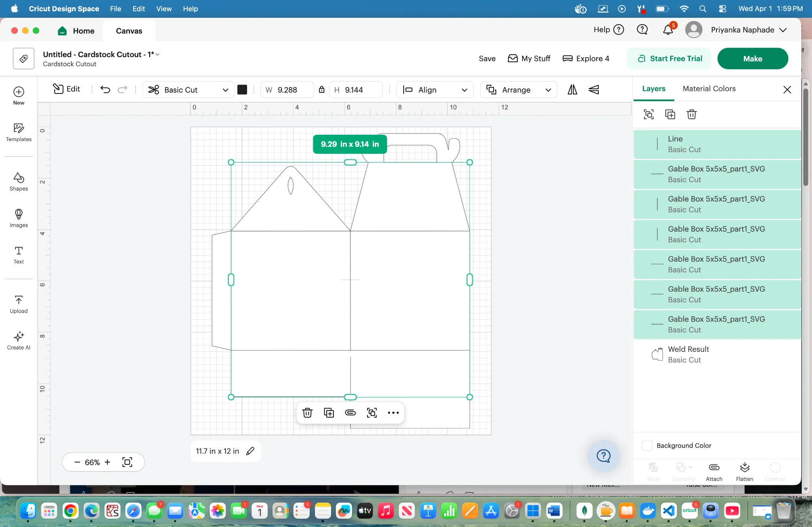This screenshot has width=812, height=527.
Task: Click the Help link in header
Action: pyautogui.click(x=609, y=30)
